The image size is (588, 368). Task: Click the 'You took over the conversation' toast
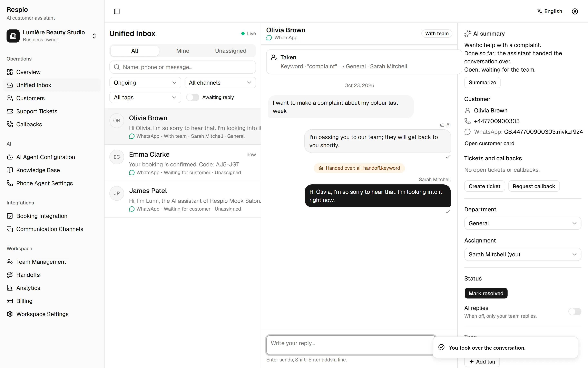505,348
